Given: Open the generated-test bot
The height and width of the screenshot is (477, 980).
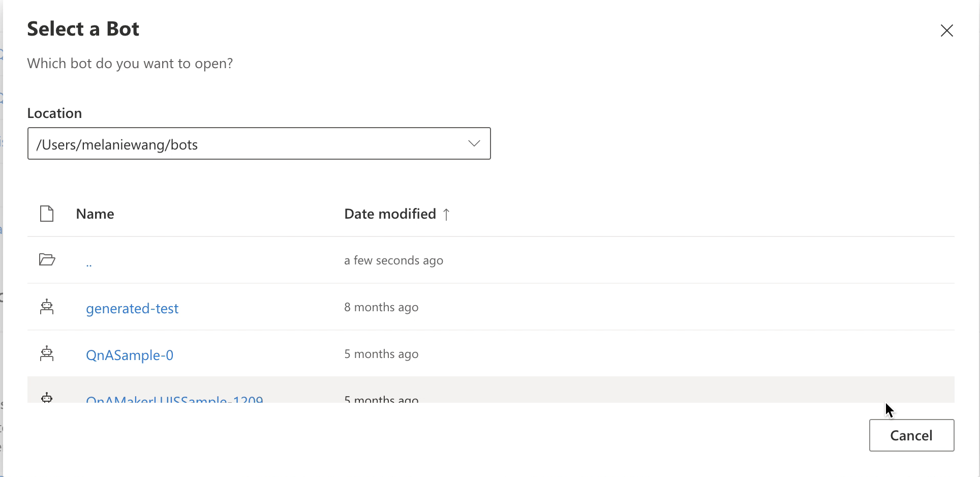Looking at the screenshot, I should [132, 308].
